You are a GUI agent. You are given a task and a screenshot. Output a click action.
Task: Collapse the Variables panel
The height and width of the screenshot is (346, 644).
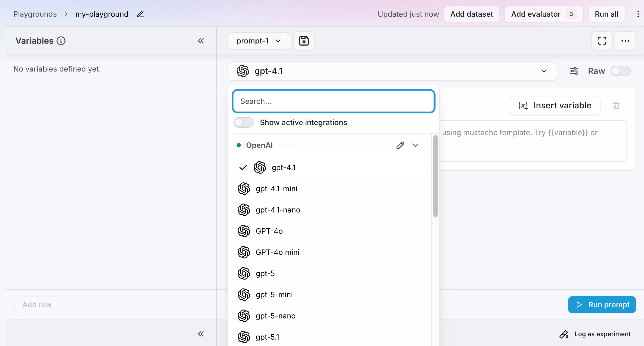click(201, 41)
